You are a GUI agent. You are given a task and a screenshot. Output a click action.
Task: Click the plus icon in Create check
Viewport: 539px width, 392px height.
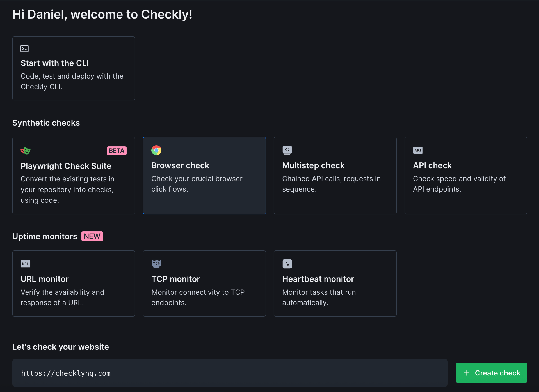(x=467, y=373)
